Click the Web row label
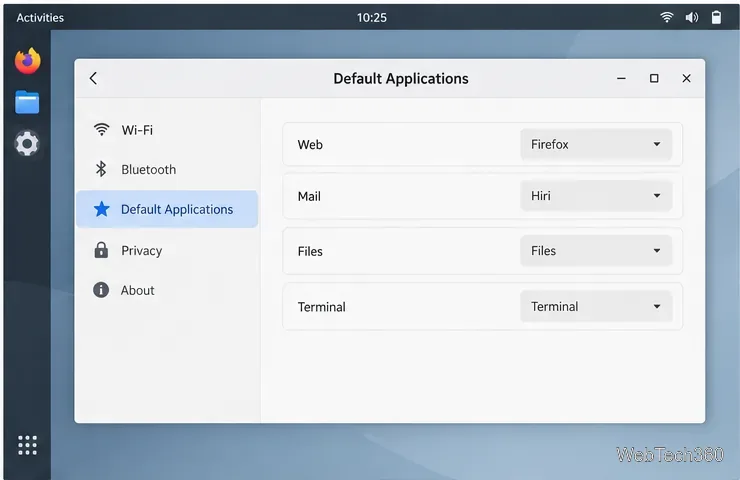Screen dimensions: 740x480 pos(310,144)
